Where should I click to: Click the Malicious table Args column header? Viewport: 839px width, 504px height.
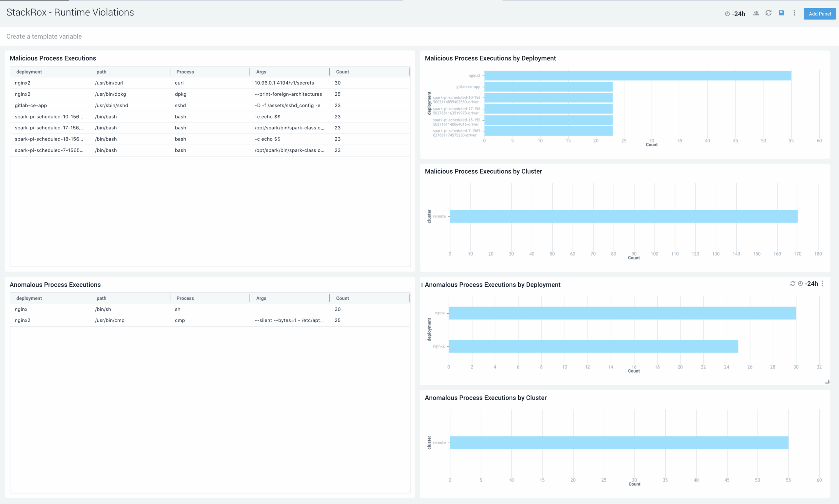[x=261, y=72]
